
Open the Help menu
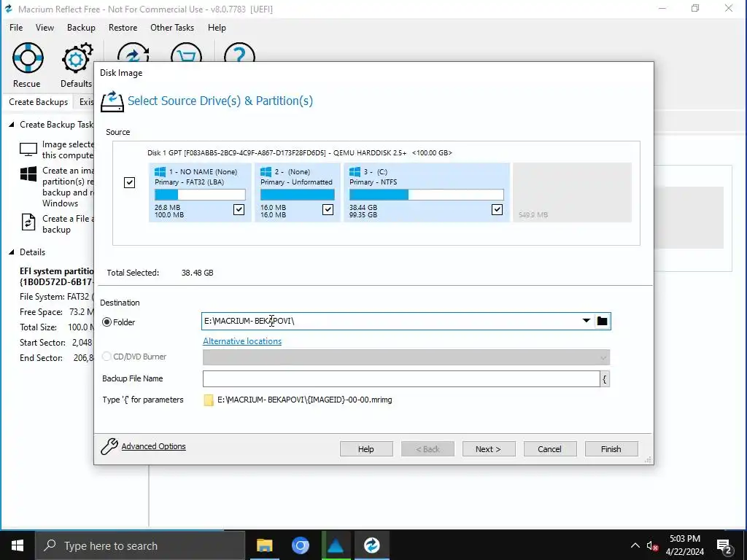click(x=217, y=28)
